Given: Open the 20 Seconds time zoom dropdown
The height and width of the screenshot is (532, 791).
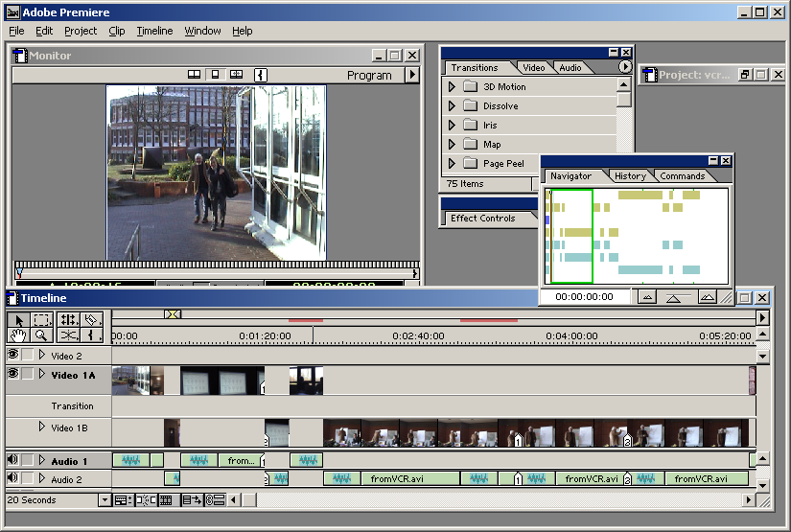Looking at the screenshot, I should tap(105, 500).
